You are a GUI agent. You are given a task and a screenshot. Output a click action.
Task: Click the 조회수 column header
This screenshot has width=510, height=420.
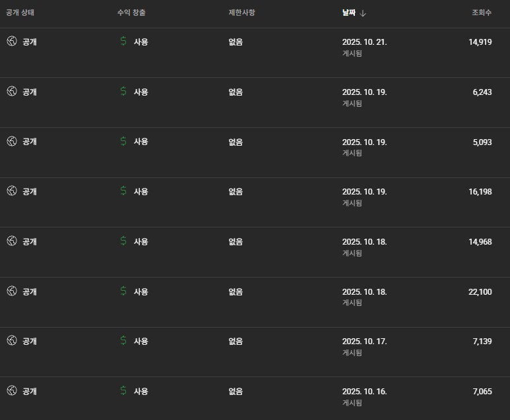click(481, 13)
